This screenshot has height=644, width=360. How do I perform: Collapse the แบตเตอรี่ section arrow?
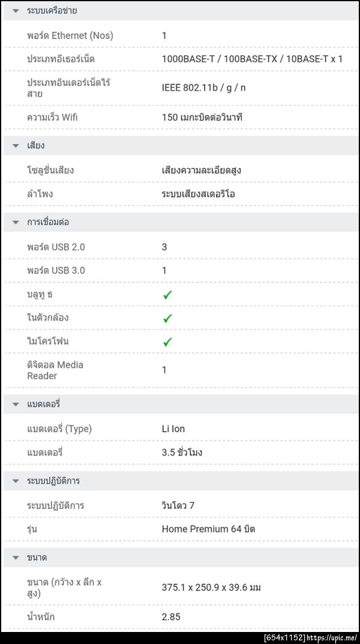pos(16,404)
